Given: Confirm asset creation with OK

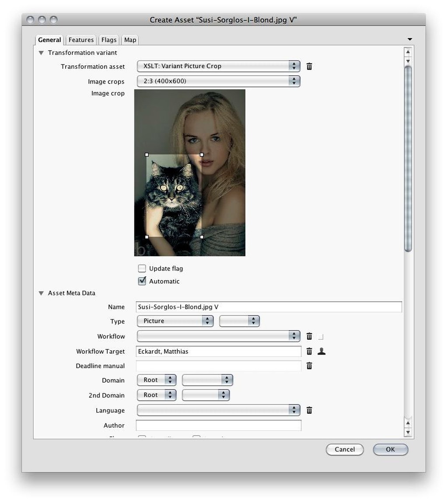Looking at the screenshot, I should coord(390,449).
